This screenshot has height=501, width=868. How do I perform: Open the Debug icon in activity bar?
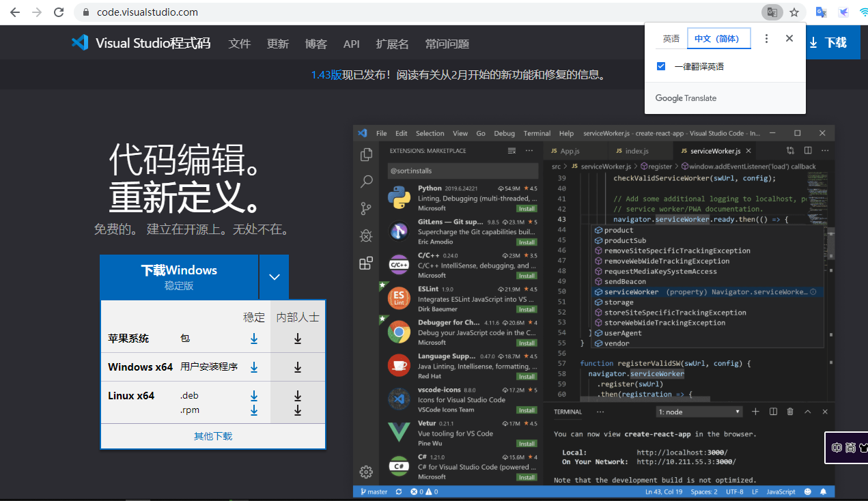tap(367, 236)
